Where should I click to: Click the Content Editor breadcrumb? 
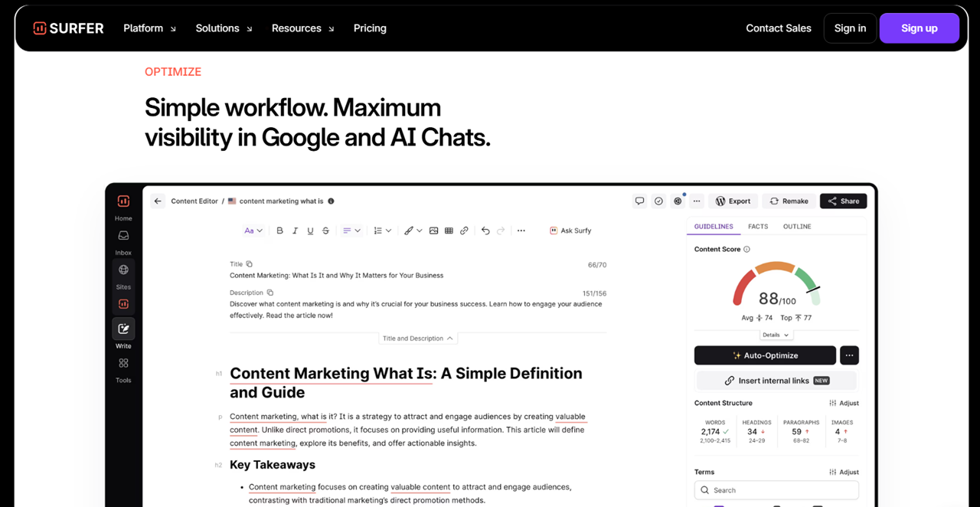point(194,201)
